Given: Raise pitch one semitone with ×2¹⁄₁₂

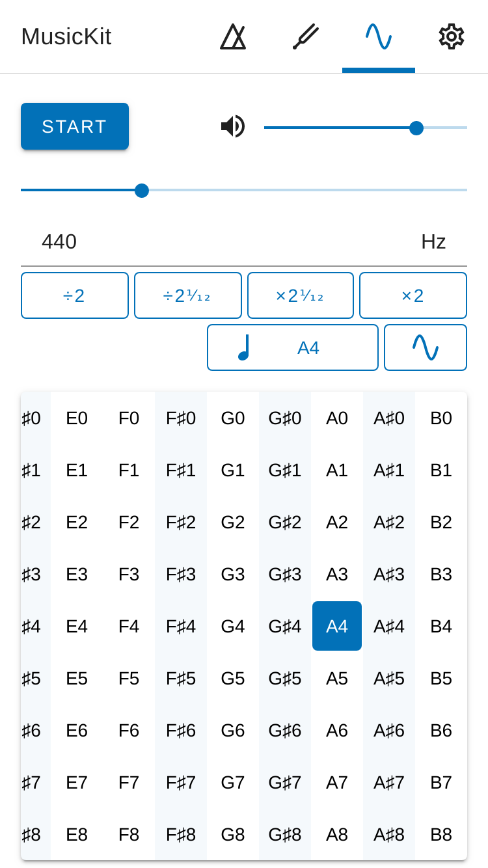Looking at the screenshot, I should [301, 295].
